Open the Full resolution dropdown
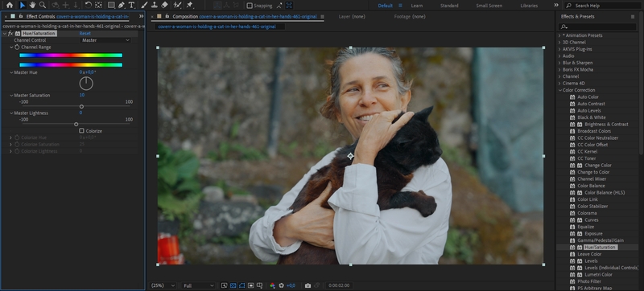Screen dimensions: 644x291 click(x=199, y=285)
